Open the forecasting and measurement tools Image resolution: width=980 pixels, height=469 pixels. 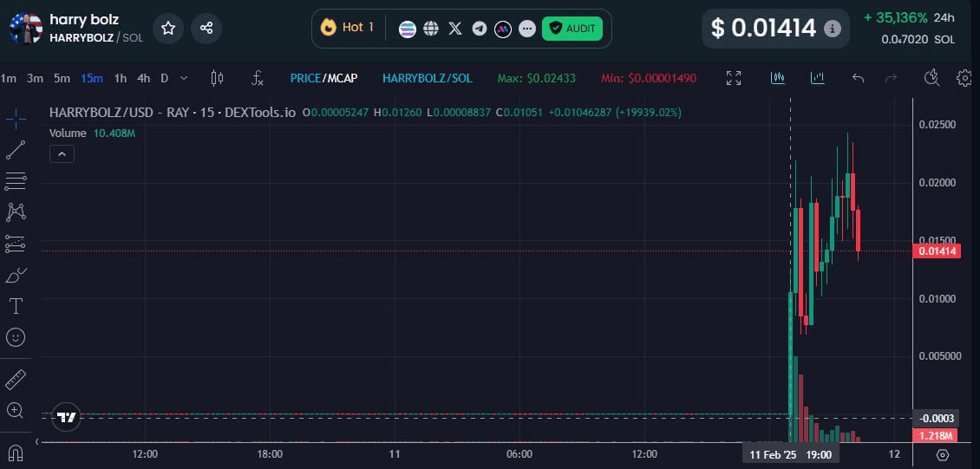[16, 244]
